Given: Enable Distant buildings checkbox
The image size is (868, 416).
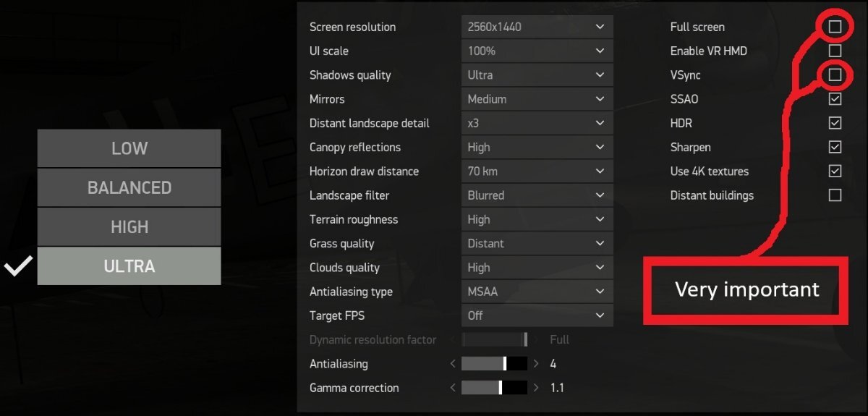Looking at the screenshot, I should pos(835,195).
